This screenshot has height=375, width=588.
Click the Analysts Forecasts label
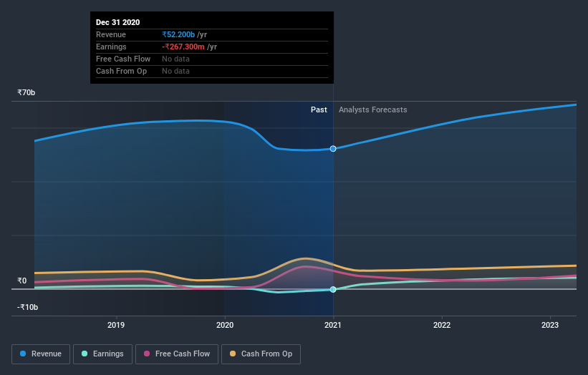point(372,109)
